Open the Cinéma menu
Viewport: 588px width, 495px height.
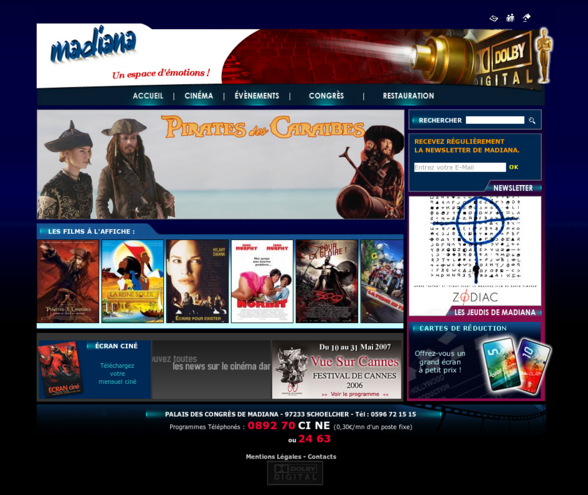click(199, 96)
